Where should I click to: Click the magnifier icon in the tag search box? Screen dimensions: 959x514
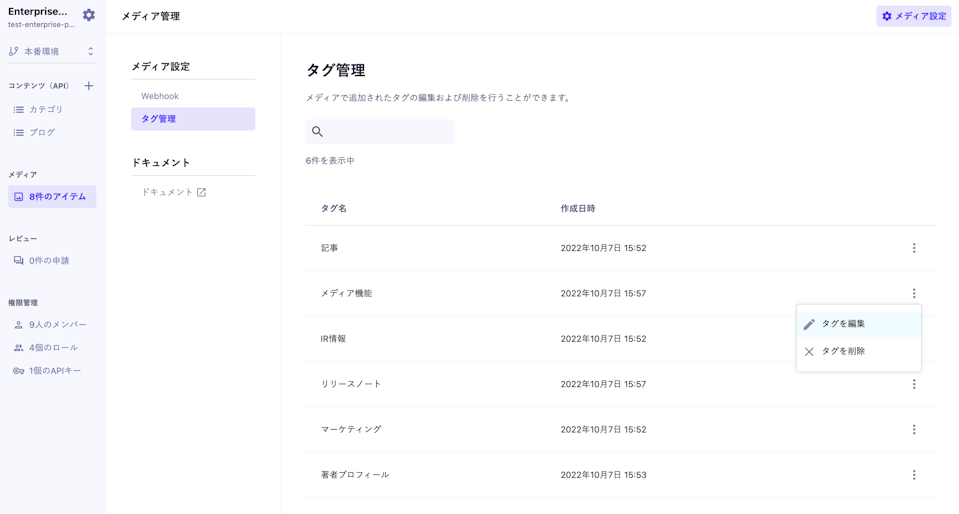[317, 132]
